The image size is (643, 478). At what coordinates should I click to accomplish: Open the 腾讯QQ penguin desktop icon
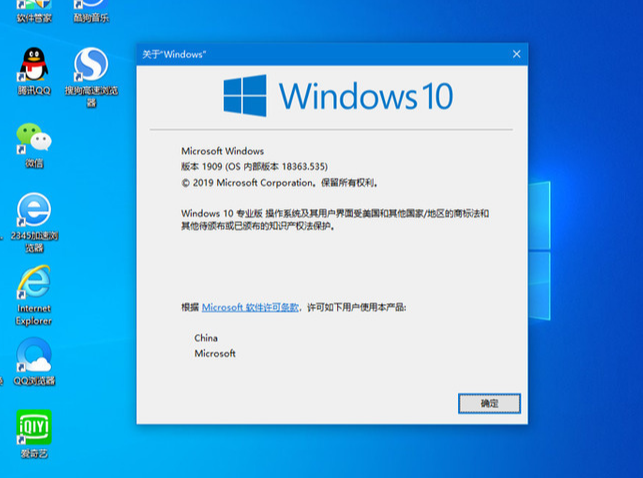(x=34, y=71)
